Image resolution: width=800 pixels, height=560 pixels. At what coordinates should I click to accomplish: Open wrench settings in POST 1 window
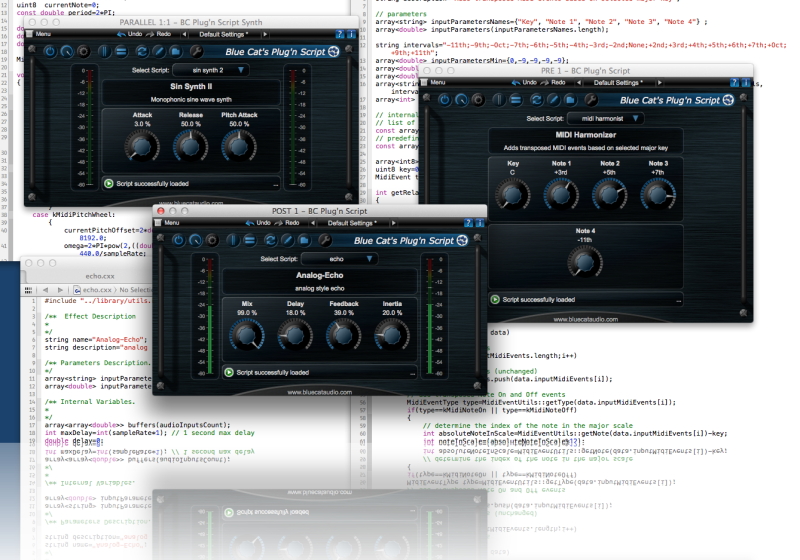pos(325,240)
